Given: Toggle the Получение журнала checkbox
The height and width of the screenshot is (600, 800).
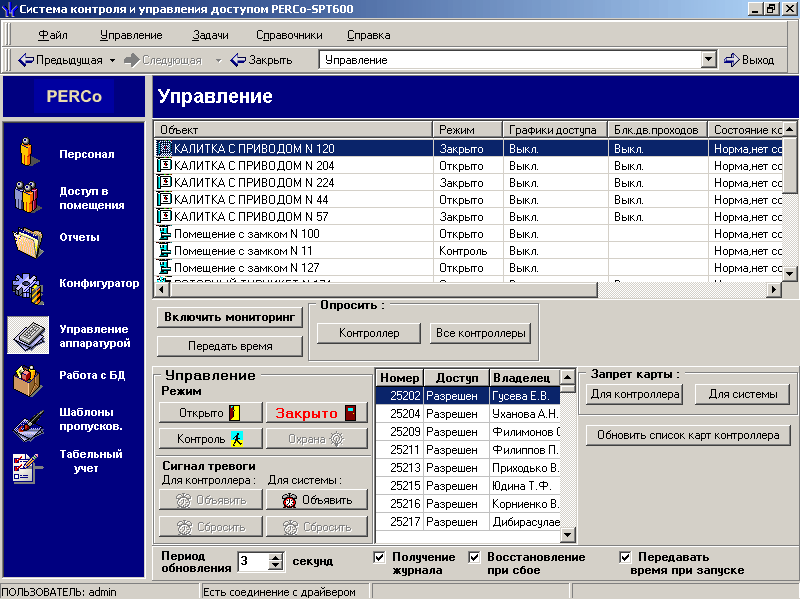Looking at the screenshot, I should (x=379, y=557).
